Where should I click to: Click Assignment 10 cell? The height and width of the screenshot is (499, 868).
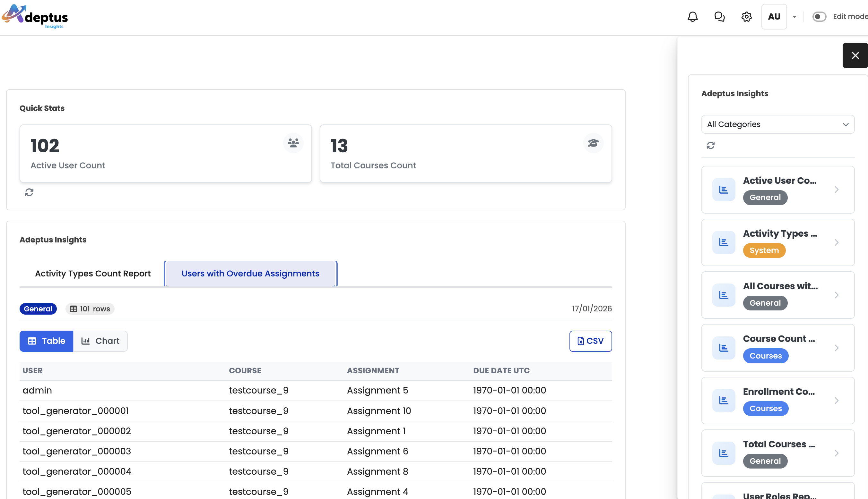click(378, 410)
